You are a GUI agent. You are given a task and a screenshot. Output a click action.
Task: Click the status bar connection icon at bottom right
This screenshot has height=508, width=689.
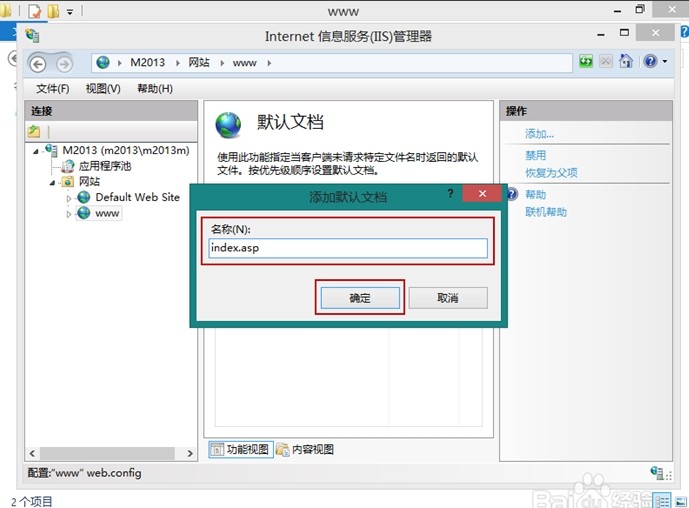pos(657,473)
